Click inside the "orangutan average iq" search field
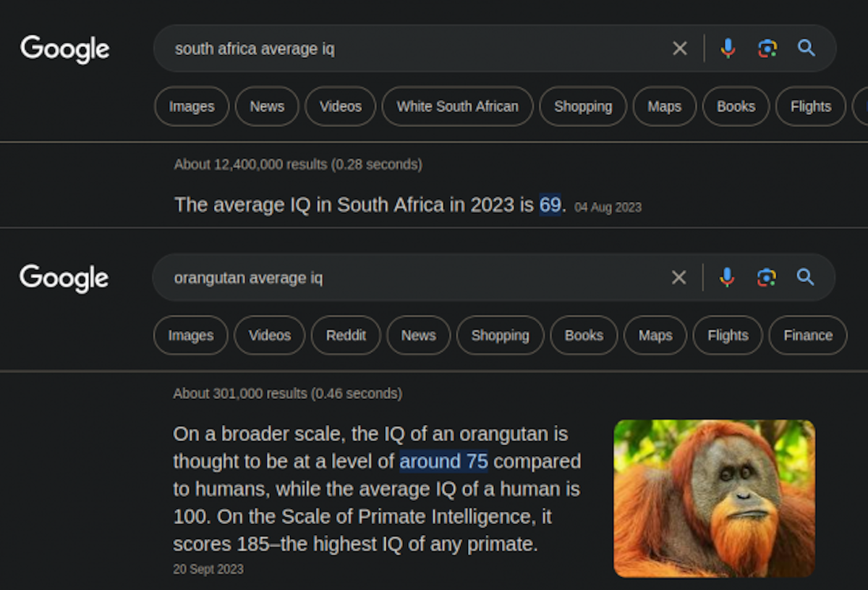 pos(434,278)
